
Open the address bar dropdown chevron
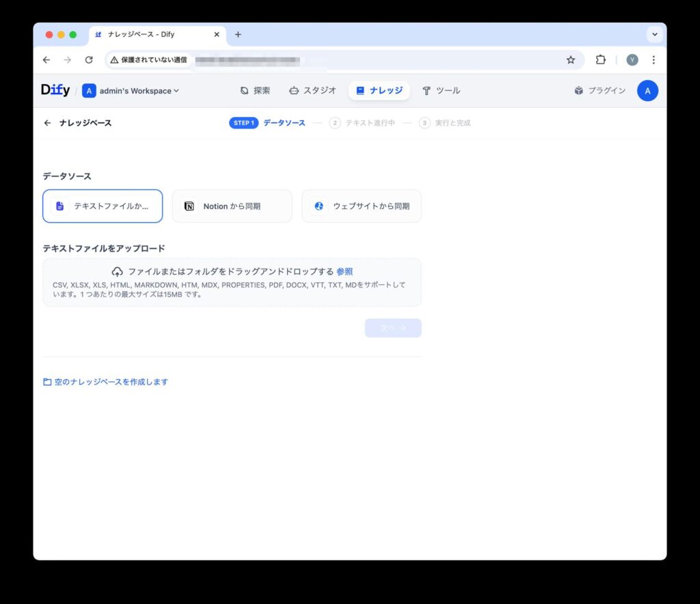coord(655,34)
